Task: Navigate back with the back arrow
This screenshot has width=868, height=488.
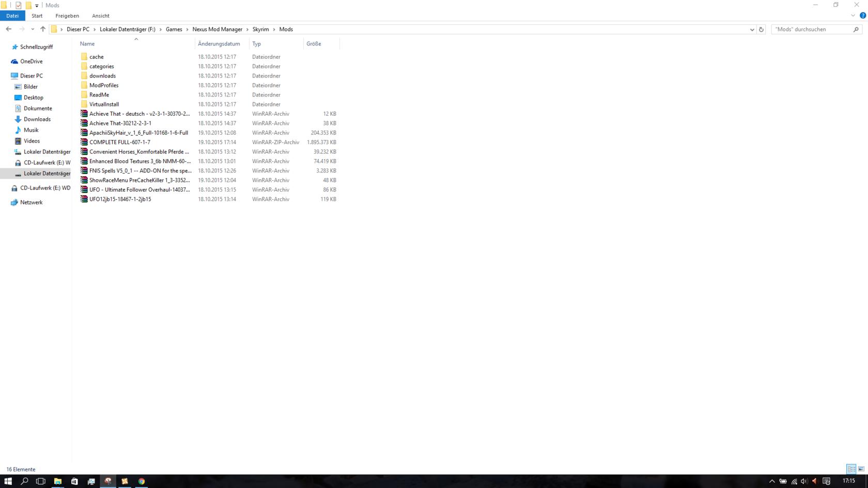Action: (9, 29)
